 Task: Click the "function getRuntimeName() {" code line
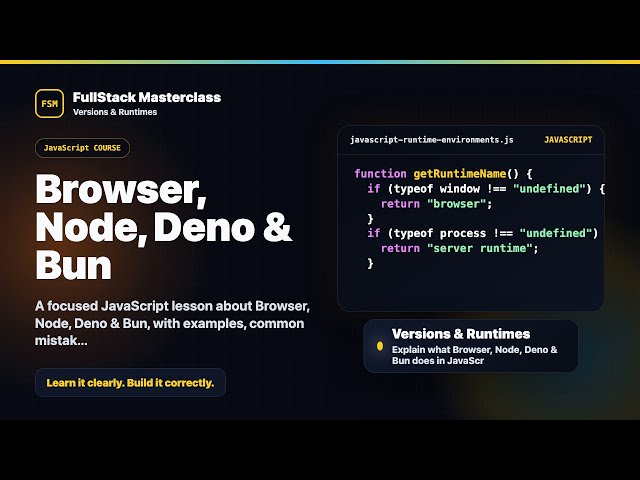[443, 174]
